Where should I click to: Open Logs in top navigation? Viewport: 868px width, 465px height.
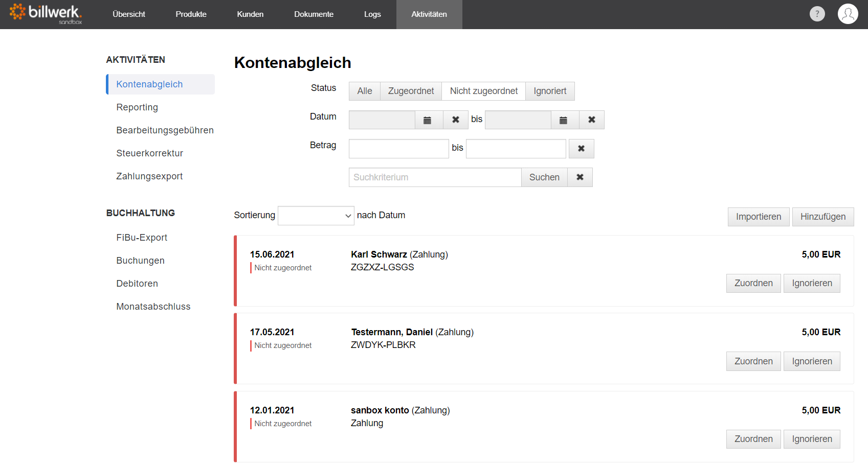click(372, 14)
